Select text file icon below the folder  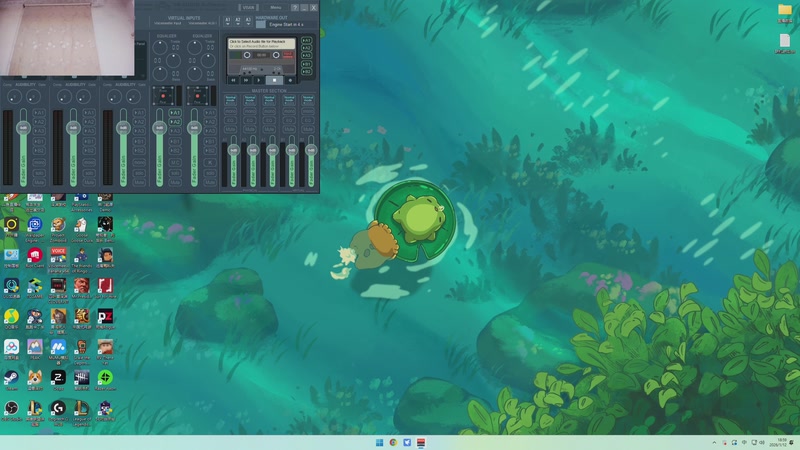pos(785,43)
